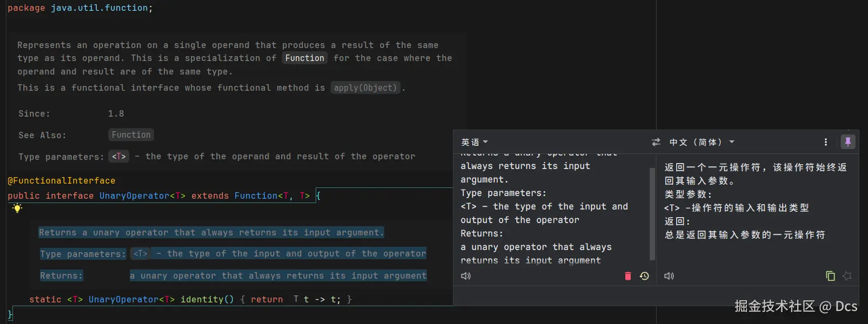The height and width of the screenshot is (324, 868).
Task: Toggle the pin on the translation popup
Action: (848, 141)
